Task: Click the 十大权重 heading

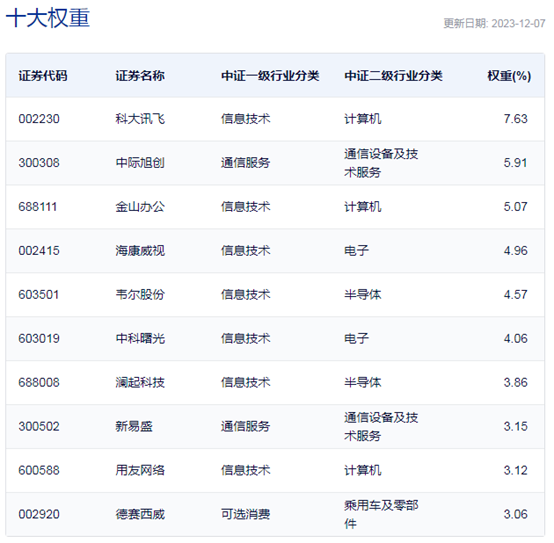Action: 48,18
